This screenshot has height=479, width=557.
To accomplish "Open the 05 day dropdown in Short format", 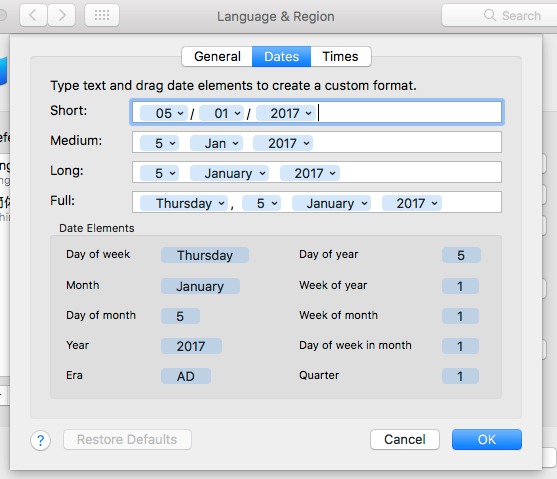I will click(x=164, y=113).
